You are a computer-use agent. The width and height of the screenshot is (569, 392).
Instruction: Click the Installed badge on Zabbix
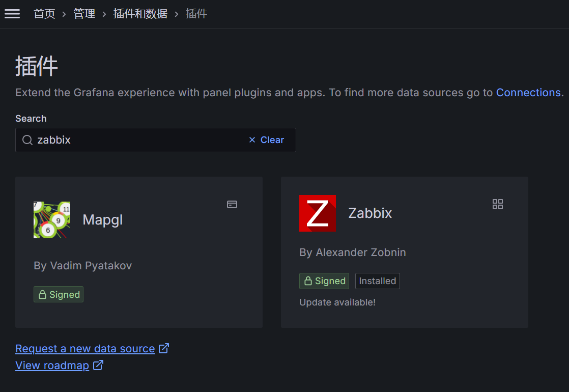coord(378,281)
